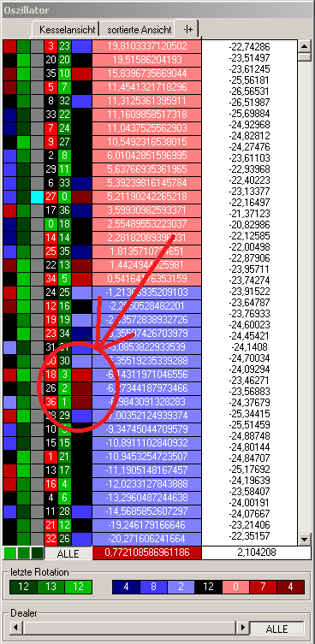Click the pink counter showing 0
This screenshot has height=644, width=315.
click(x=235, y=587)
